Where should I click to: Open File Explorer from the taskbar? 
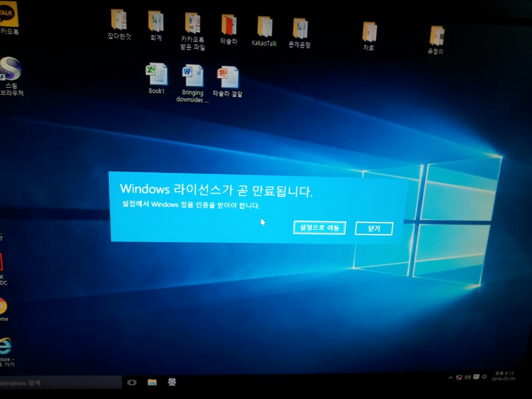pyautogui.click(x=152, y=382)
